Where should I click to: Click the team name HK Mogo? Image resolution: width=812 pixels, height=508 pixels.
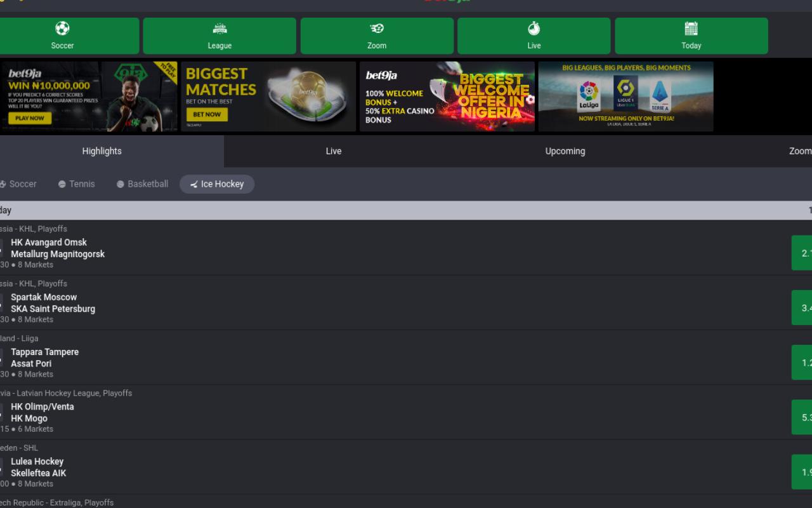[29, 418]
